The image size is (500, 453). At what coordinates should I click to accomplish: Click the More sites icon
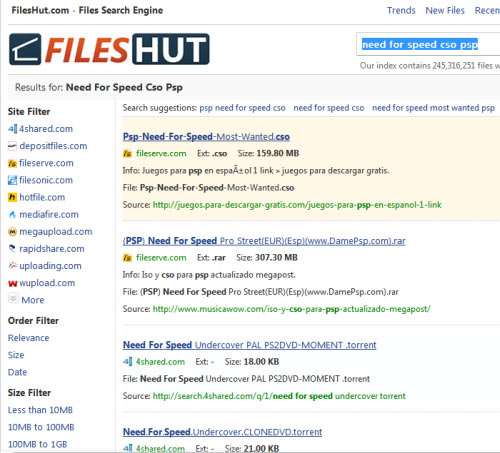tap(13, 298)
